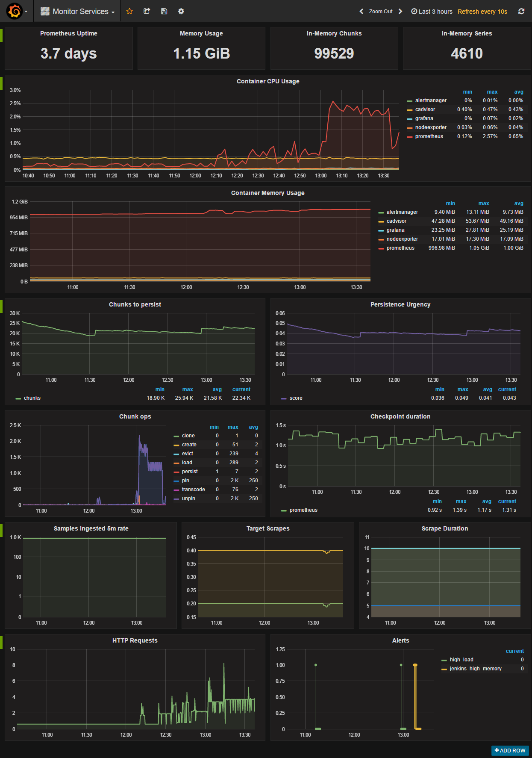Open Chunk ops panel title menu
The width and height of the screenshot is (532, 758).
[135, 416]
